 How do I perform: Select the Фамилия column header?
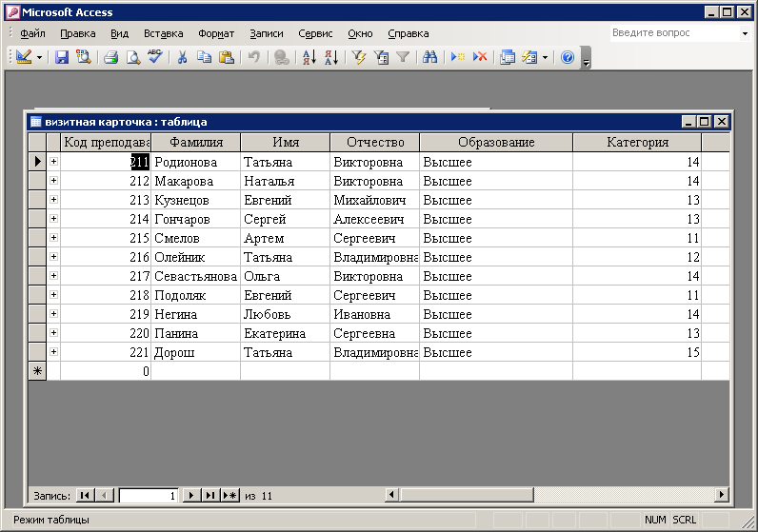[x=196, y=142]
